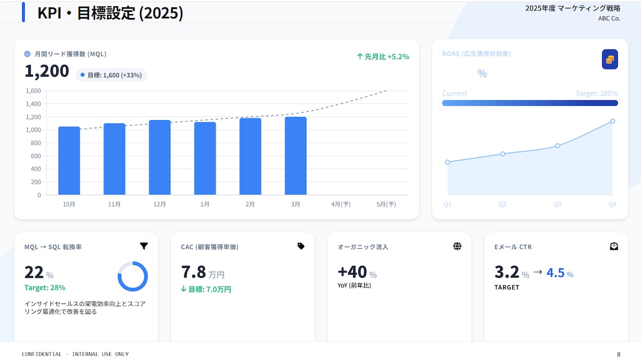641x364 pixels.
Task: Click the Target: 28% text
Action: tap(45, 288)
